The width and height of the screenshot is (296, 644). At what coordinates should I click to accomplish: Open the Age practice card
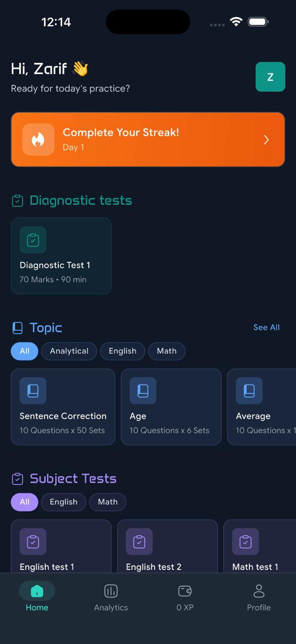pos(171,407)
